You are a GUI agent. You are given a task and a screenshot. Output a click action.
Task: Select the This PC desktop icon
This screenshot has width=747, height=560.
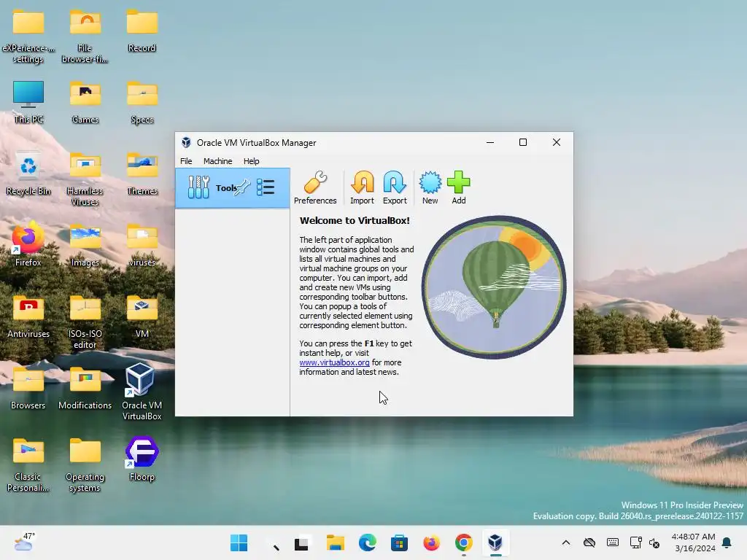coord(28,103)
